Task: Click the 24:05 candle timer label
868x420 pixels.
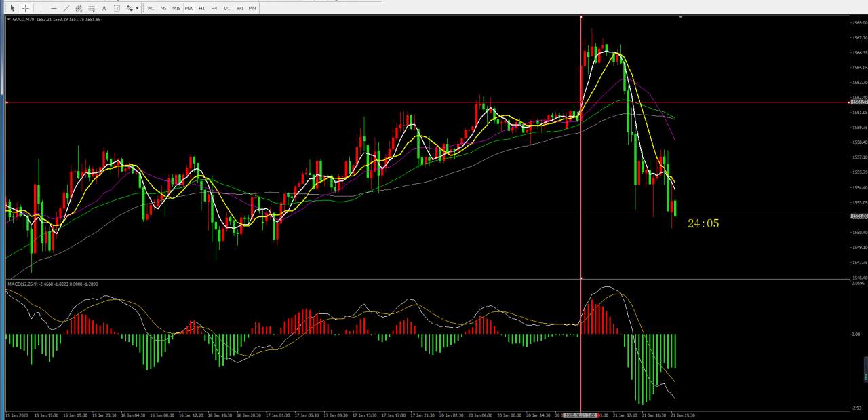Action: (x=703, y=223)
